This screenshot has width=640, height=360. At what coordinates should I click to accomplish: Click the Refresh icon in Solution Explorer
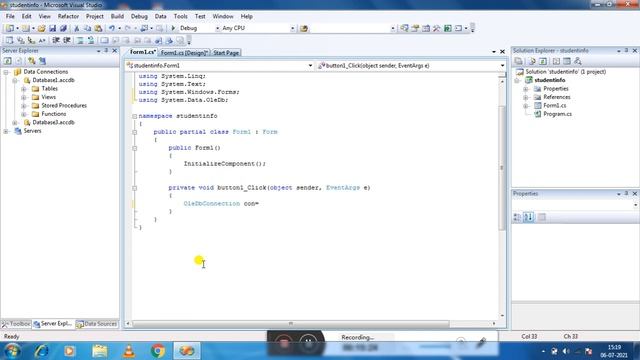[543, 61]
